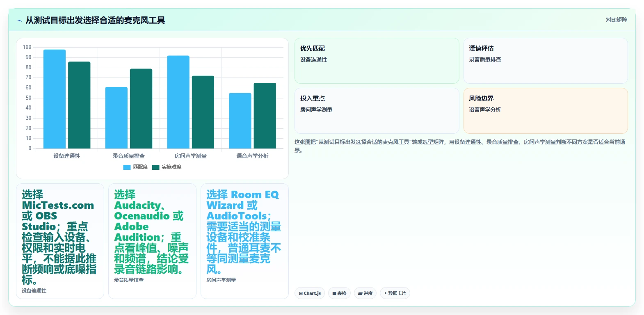Click the 语音声学分析 匹配度 blue bar
The image size is (644, 315).
tap(240, 121)
